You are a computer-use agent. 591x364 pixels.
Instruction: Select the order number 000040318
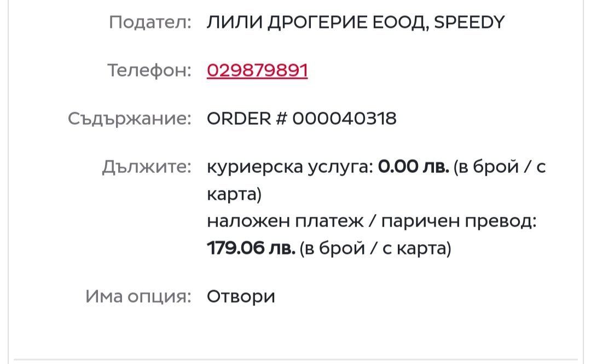click(x=344, y=118)
